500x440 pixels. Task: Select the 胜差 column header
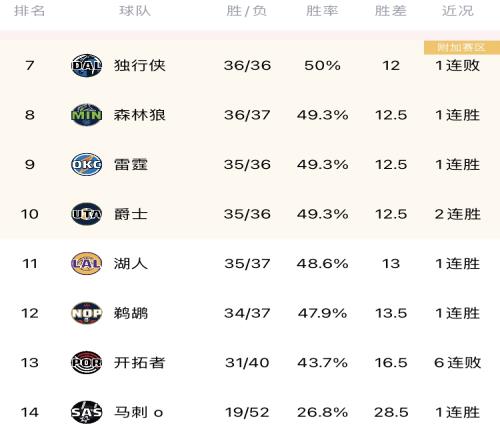pyautogui.click(x=391, y=11)
